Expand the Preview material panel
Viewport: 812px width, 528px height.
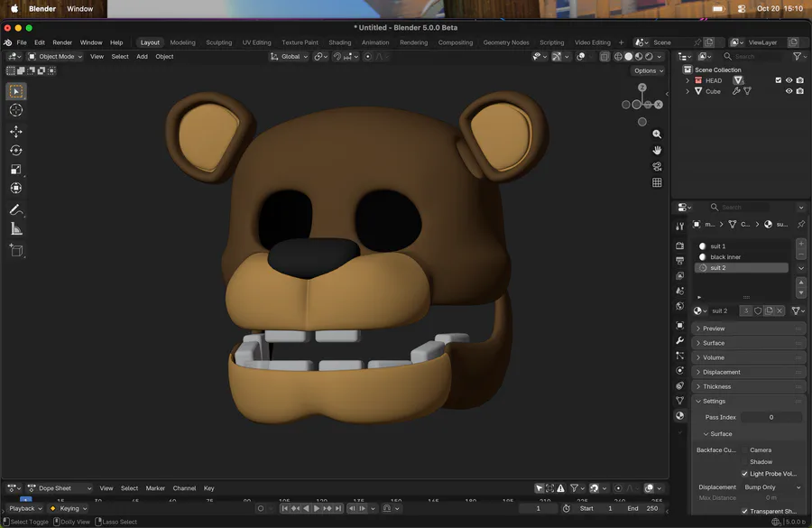pyautogui.click(x=748, y=329)
